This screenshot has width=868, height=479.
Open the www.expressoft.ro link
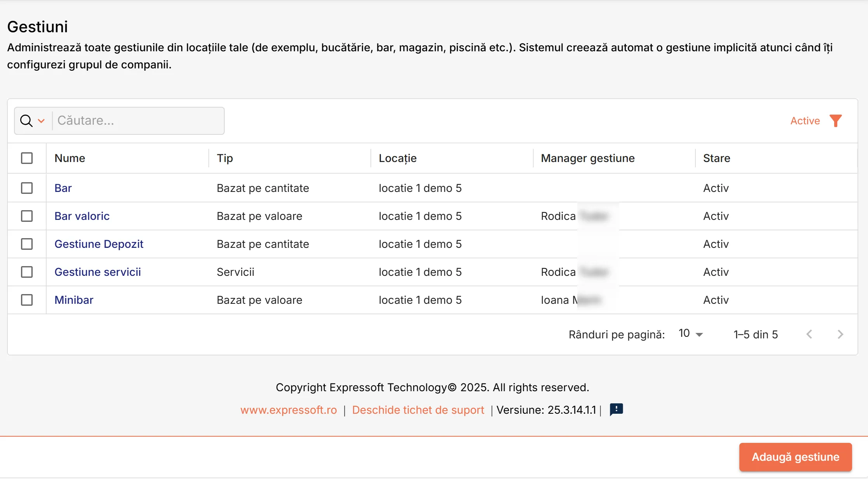pyautogui.click(x=288, y=410)
